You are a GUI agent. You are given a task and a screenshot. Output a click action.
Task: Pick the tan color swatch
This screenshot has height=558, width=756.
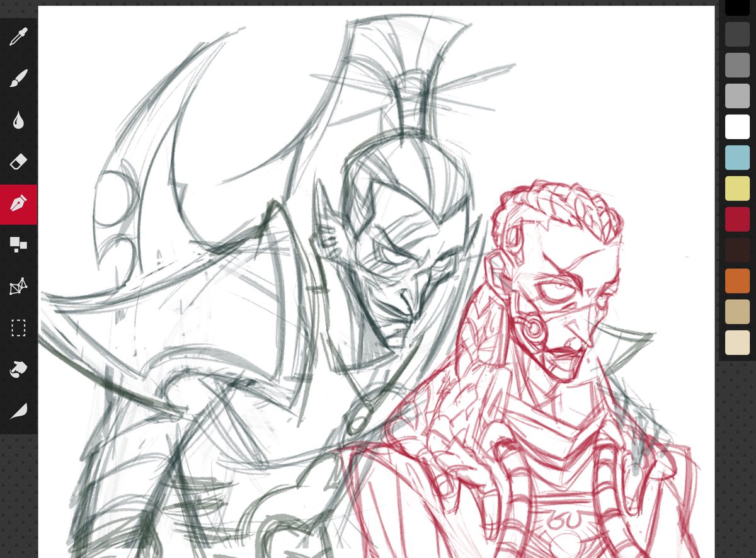coord(737,312)
